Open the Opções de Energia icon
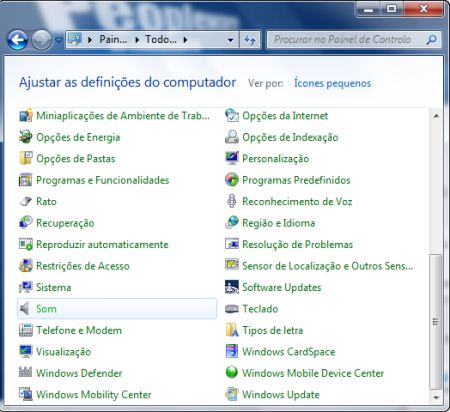450x412 pixels. pos(26,137)
